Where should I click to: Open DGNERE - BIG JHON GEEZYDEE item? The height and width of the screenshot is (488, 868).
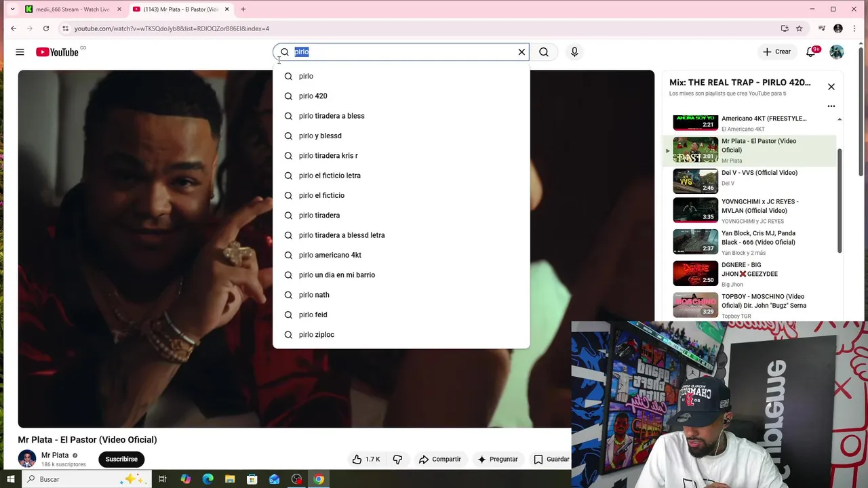749,274
